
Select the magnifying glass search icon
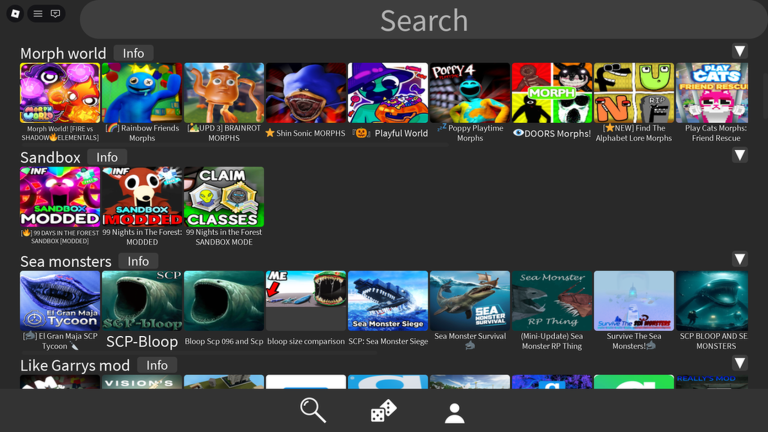tap(313, 410)
